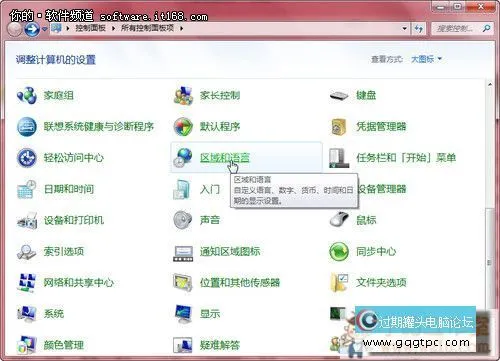Click the 区域和语言 globe icon

(x=183, y=158)
